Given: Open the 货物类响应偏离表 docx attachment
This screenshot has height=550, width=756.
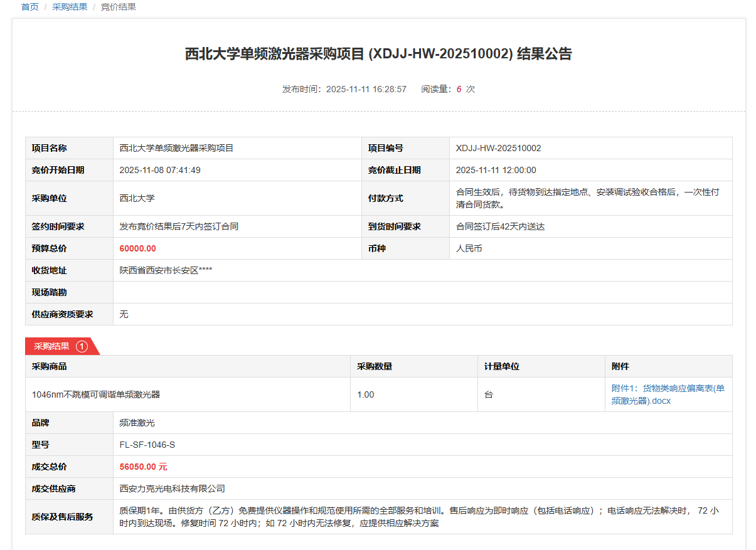Looking at the screenshot, I should tap(668, 394).
